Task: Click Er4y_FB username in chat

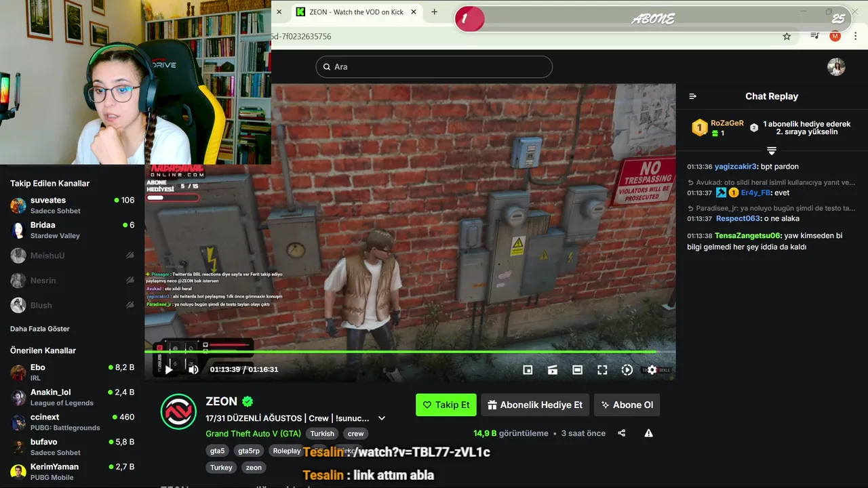Action: click(756, 193)
